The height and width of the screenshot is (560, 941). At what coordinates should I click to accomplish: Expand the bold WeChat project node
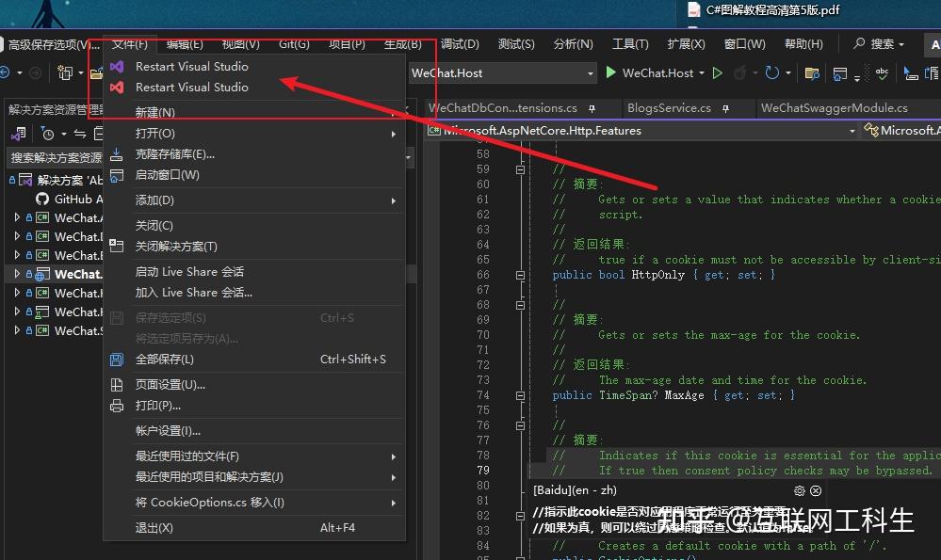tap(17, 274)
